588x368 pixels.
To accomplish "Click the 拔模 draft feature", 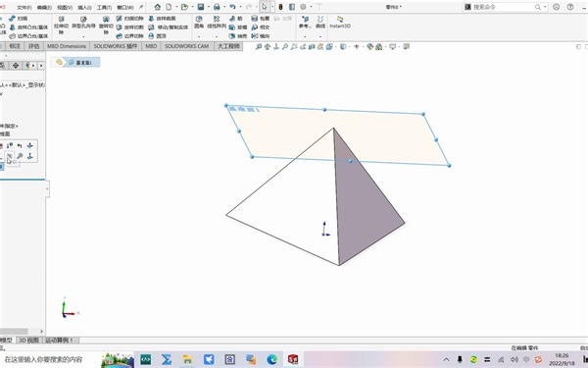I will coord(238,27).
